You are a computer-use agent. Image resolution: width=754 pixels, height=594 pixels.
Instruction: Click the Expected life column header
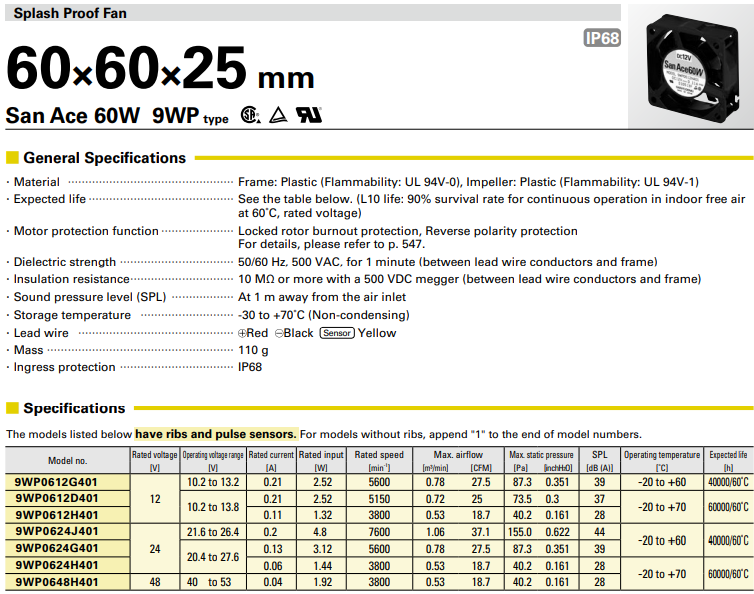pyautogui.click(x=728, y=454)
